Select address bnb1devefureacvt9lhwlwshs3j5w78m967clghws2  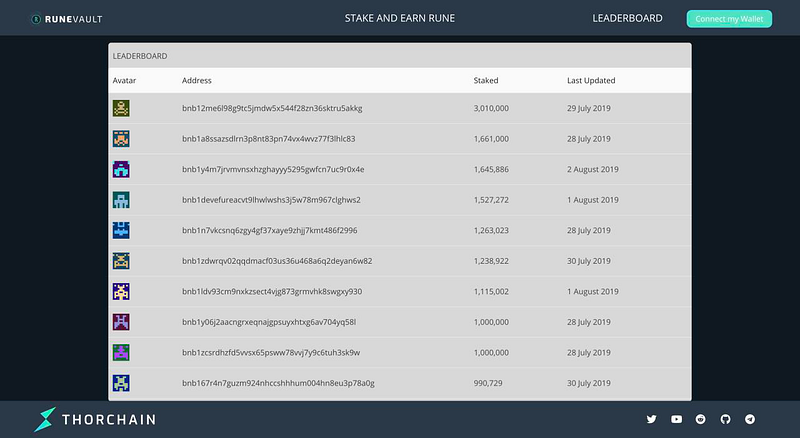pos(271,200)
